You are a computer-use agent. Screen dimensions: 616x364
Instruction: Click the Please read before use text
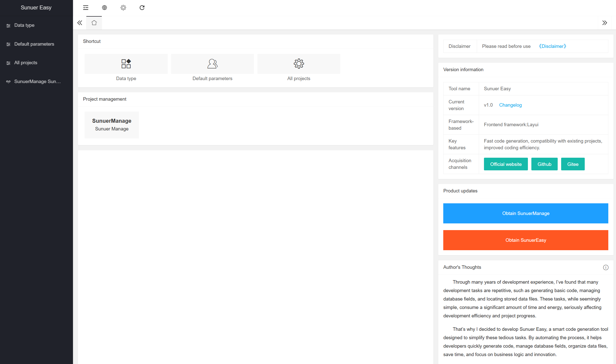[506, 46]
